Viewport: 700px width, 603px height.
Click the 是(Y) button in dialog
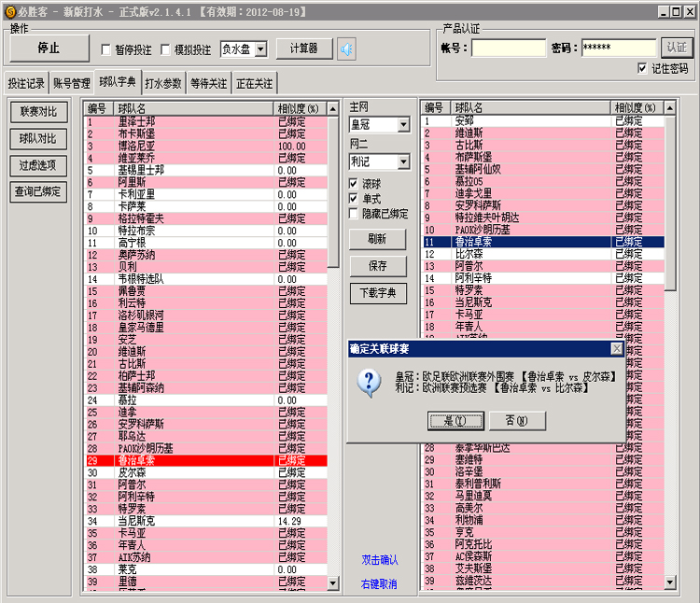(455, 421)
